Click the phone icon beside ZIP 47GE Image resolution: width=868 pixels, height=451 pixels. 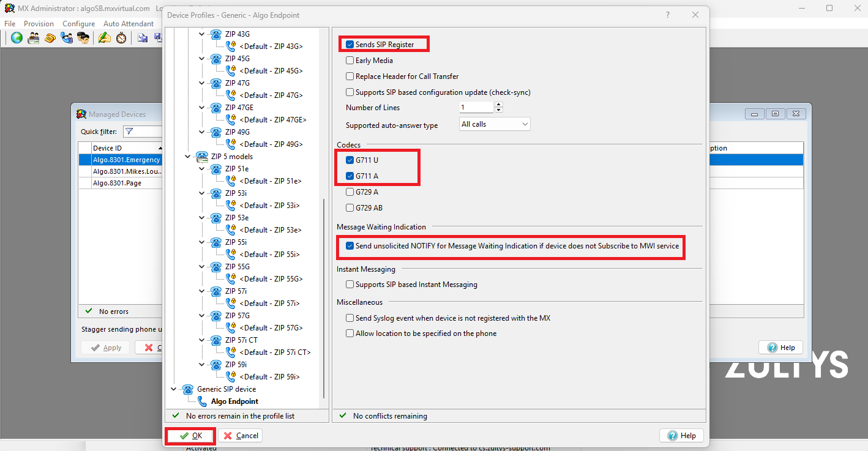(216, 108)
